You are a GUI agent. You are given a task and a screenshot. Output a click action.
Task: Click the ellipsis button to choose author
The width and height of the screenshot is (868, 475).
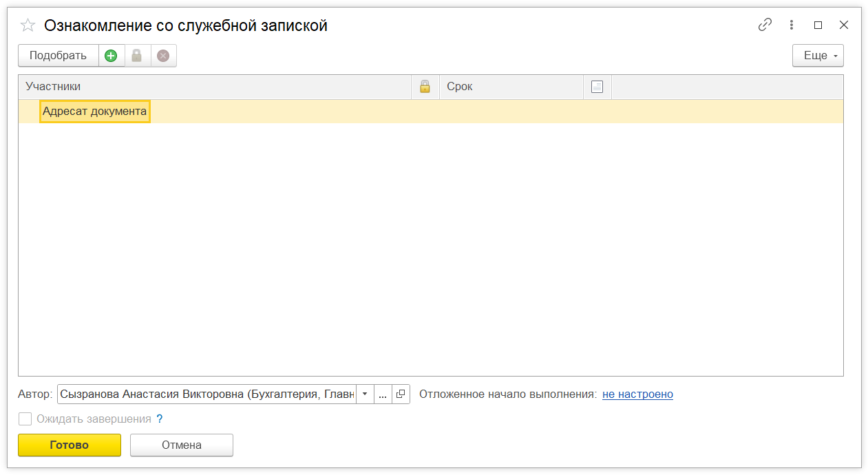(x=383, y=394)
